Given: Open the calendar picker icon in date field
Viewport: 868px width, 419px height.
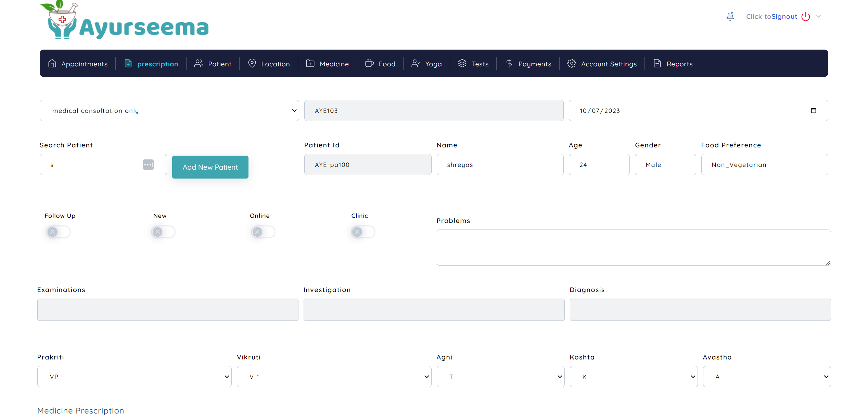Looking at the screenshot, I should tap(814, 110).
